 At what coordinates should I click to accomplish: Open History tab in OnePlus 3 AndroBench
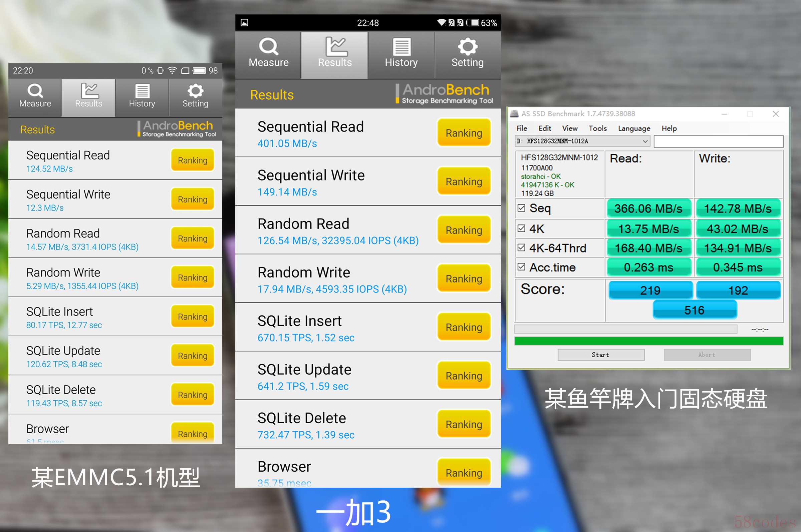click(x=401, y=55)
